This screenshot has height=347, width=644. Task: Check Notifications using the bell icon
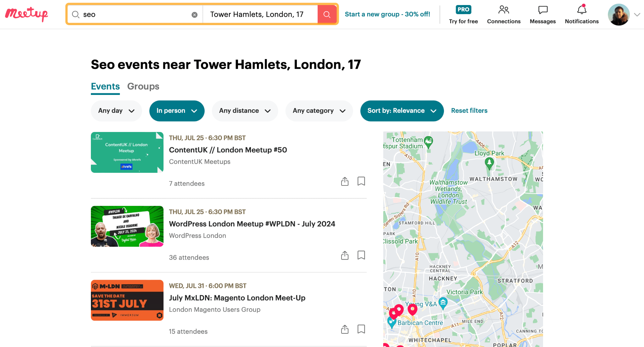[581, 10]
